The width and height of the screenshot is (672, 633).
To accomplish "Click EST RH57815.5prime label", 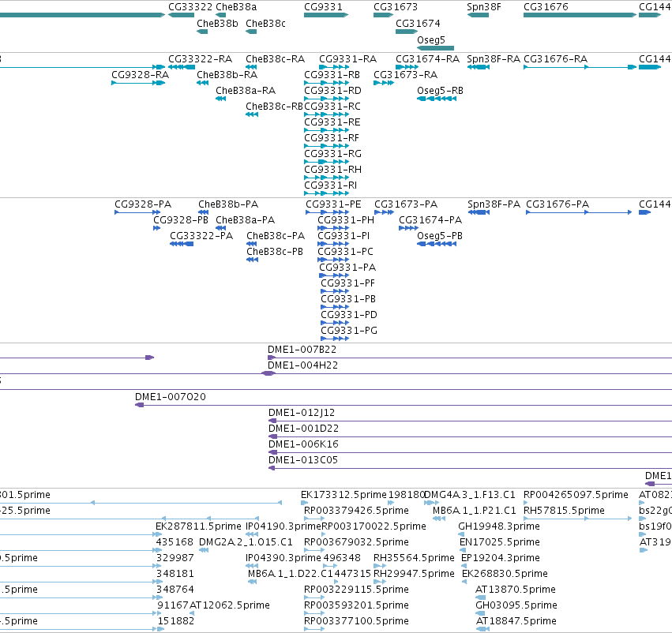I will click(564, 511).
